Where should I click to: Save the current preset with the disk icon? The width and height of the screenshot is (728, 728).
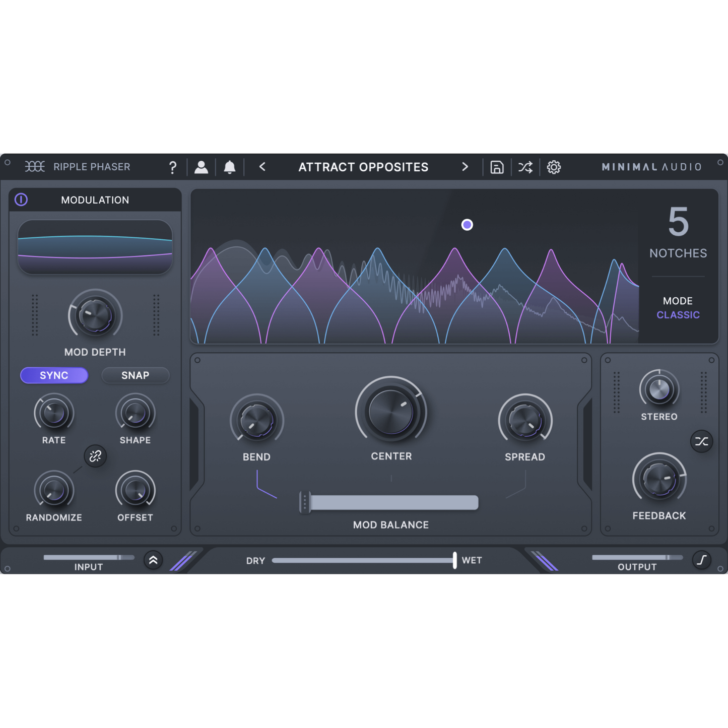[x=497, y=167]
